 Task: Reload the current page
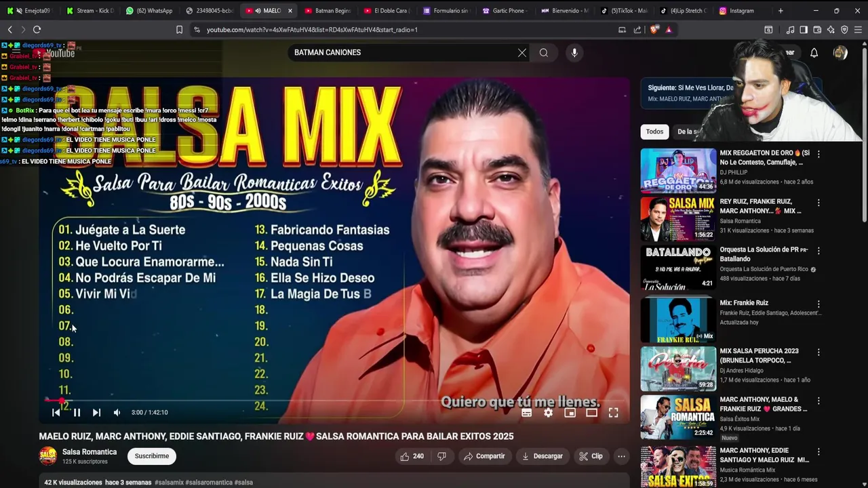pos(37,30)
